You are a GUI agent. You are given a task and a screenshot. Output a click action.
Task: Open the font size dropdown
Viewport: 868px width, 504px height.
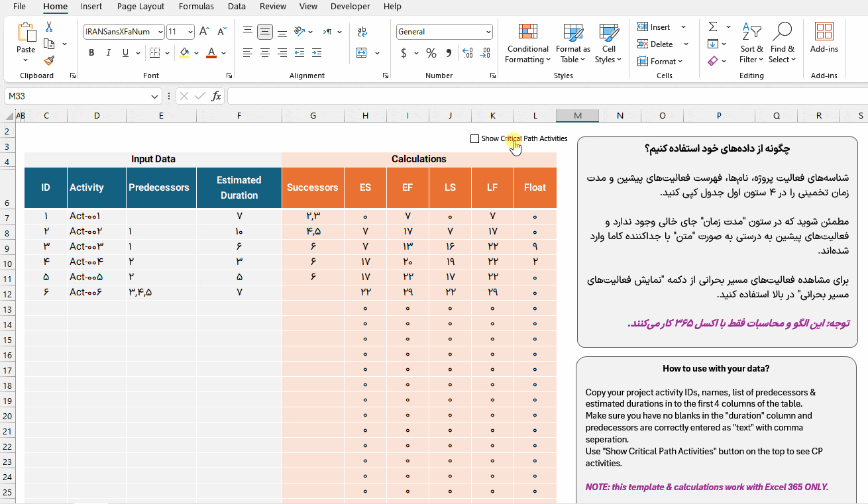(x=191, y=31)
